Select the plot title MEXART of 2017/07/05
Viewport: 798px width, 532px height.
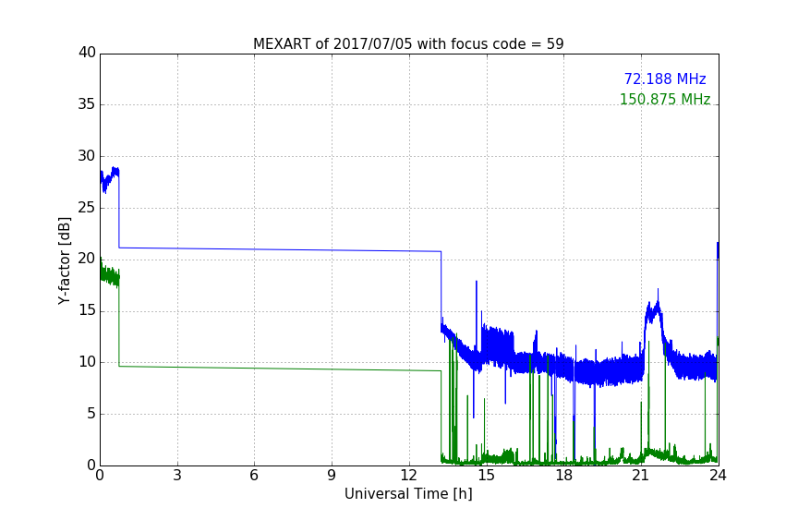[x=408, y=44]
